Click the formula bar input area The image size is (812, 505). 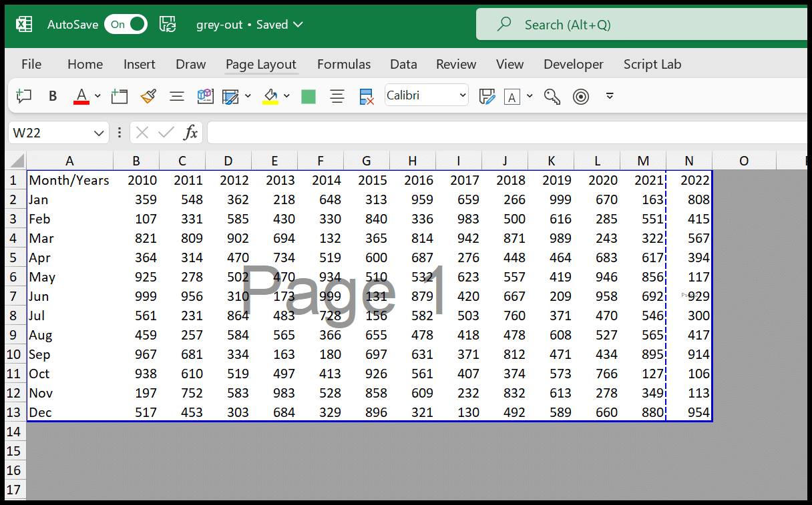tap(508, 133)
